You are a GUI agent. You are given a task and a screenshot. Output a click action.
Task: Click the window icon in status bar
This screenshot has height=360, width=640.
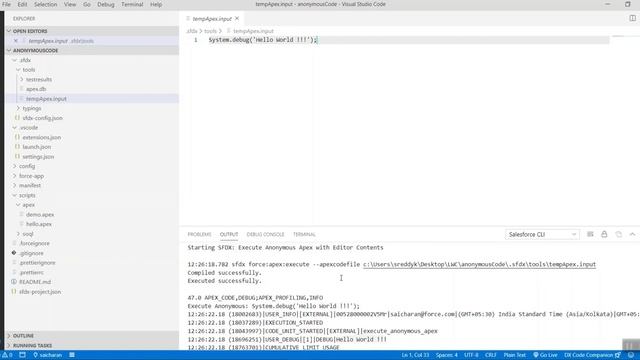tap(22, 355)
